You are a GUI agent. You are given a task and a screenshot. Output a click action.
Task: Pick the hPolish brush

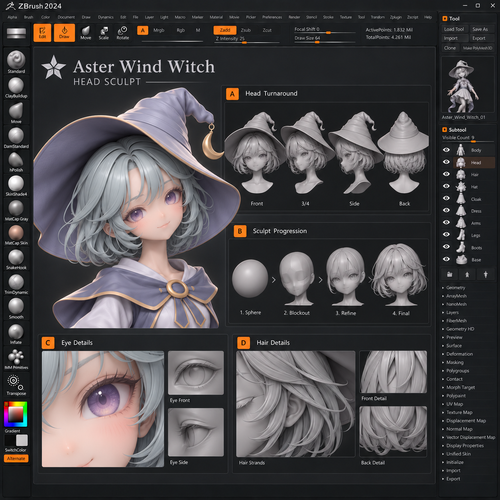pos(16,162)
